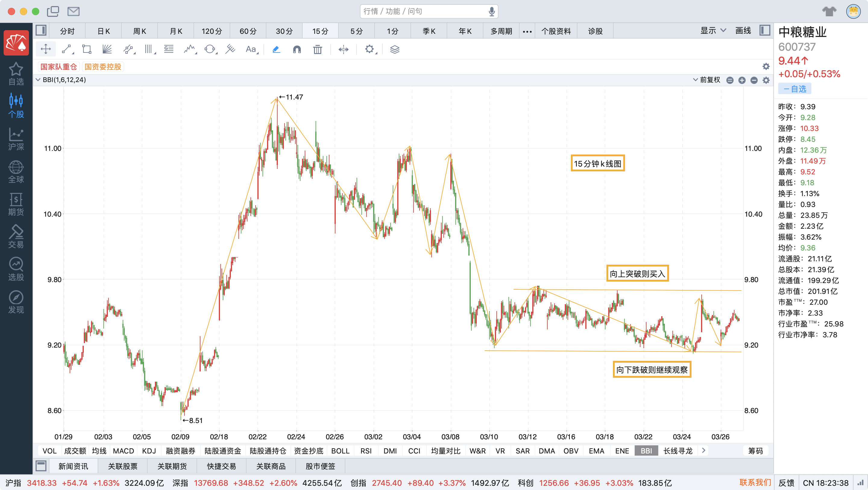Click the trash delete drawings icon

point(317,49)
